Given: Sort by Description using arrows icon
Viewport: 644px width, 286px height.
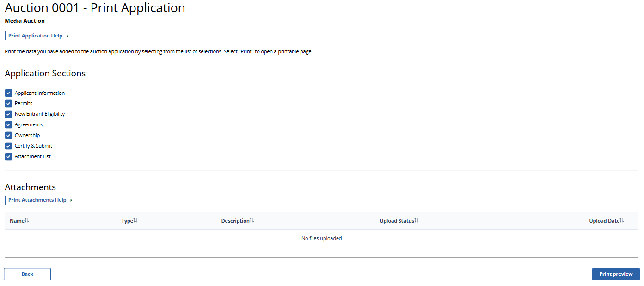Looking at the screenshot, I should (x=252, y=220).
